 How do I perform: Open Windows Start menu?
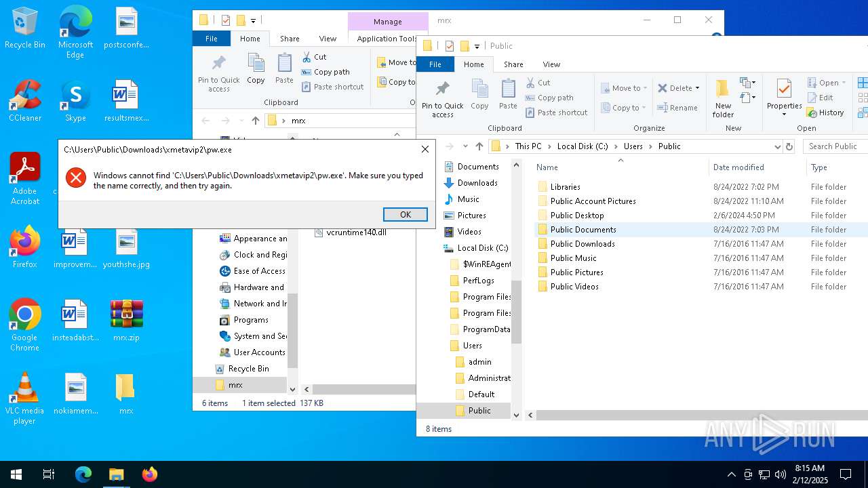tap(16, 474)
